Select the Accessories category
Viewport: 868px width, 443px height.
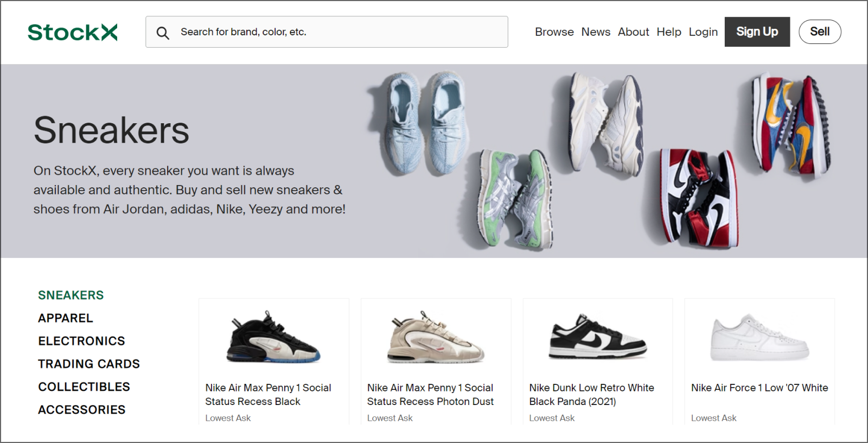82,410
